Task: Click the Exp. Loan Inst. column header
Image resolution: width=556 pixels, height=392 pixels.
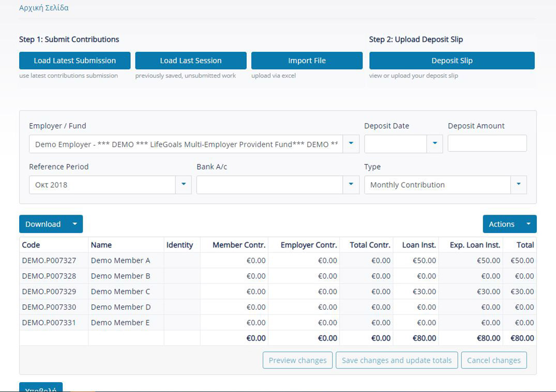Action: (471, 245)
